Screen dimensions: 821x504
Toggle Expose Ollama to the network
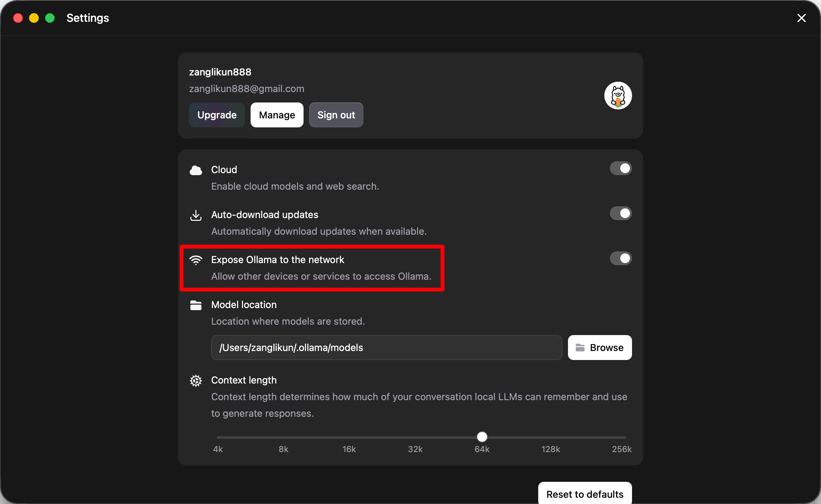pos(621,259)
